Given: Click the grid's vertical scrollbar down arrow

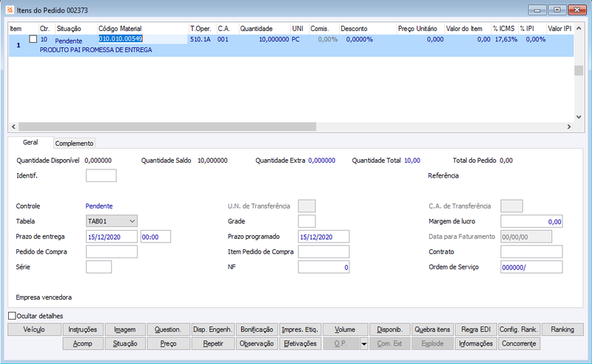Looking at the screenshot, I should (x=579, y=117).
